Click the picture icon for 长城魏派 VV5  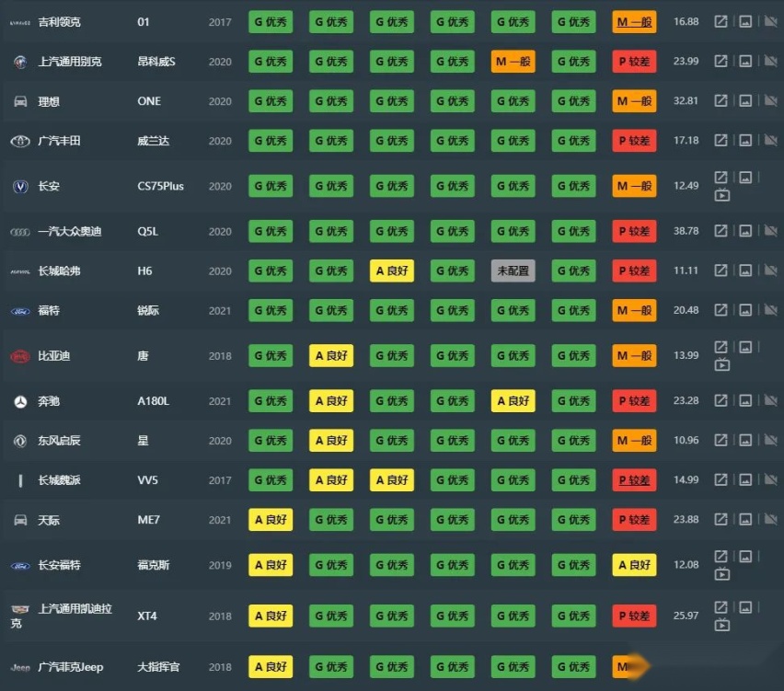coord(745,479)
